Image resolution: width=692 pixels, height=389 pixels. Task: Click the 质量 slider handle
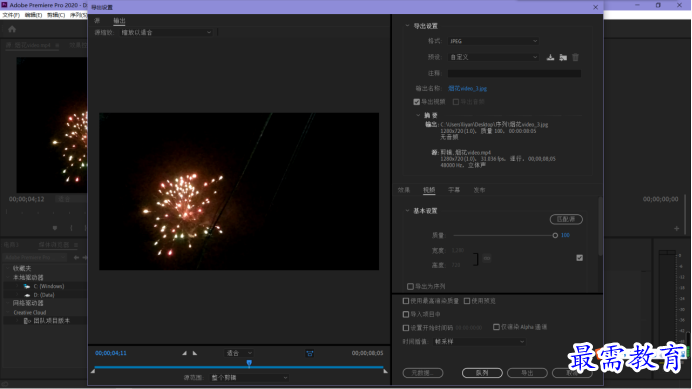point(555,236)
